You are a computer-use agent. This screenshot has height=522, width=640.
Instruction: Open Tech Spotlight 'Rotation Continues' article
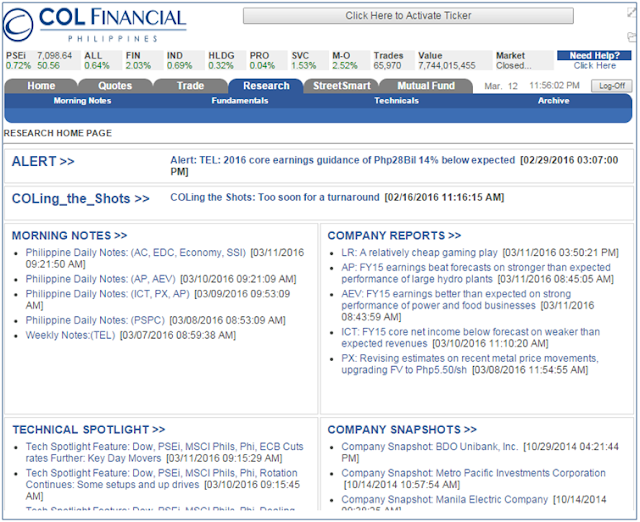[161, 479]
